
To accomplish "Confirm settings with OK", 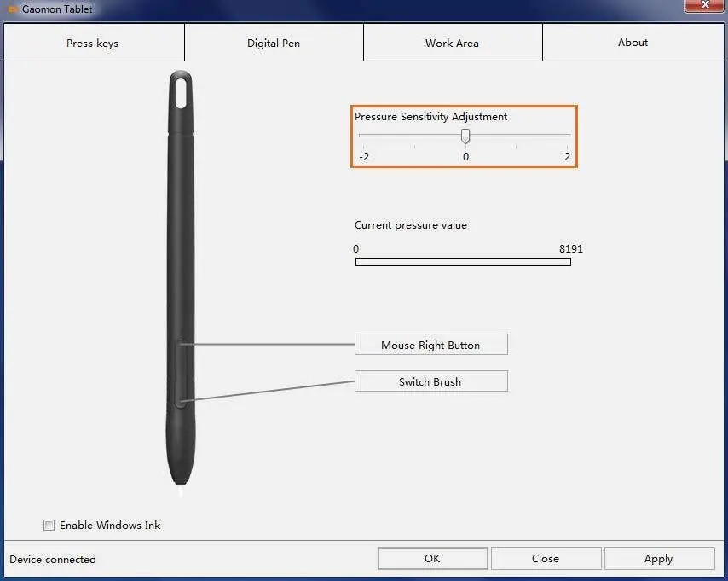I will click(432, 558).
